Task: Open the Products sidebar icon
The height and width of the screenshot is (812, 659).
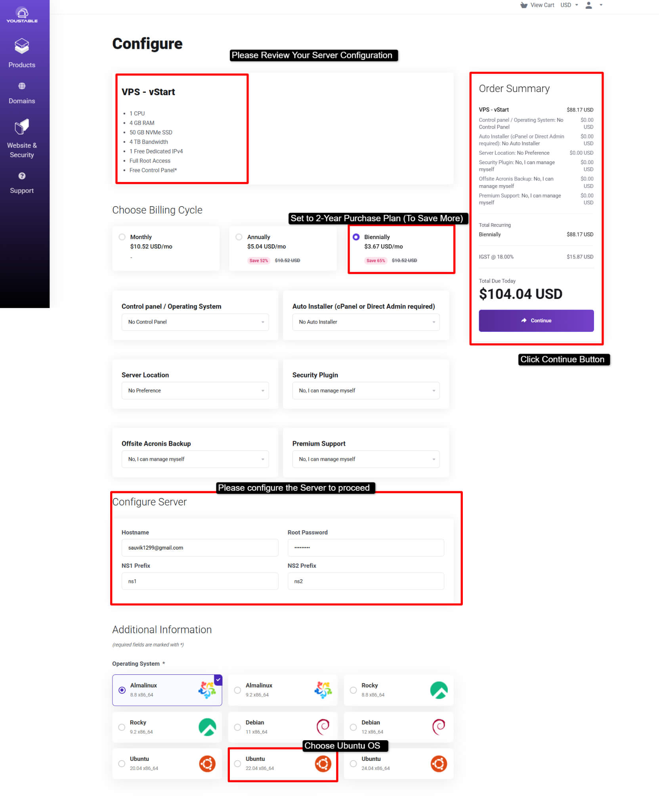Action: (x=22, y=46)
